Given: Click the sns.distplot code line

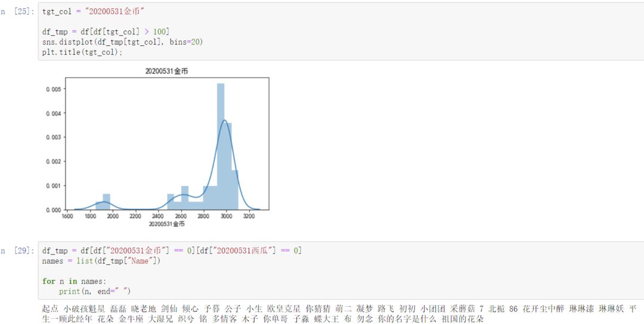Looking at the screenshot, I should click(122, 42).
